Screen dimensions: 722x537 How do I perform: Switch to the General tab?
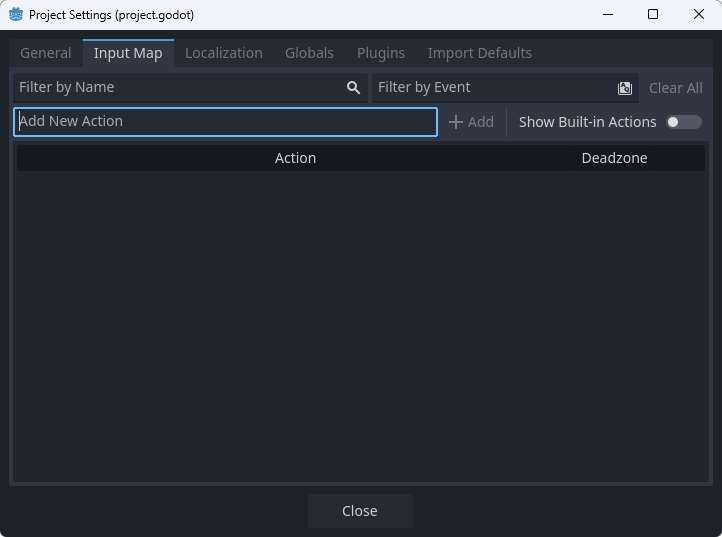pyautogui.click(x=46, y=53)
